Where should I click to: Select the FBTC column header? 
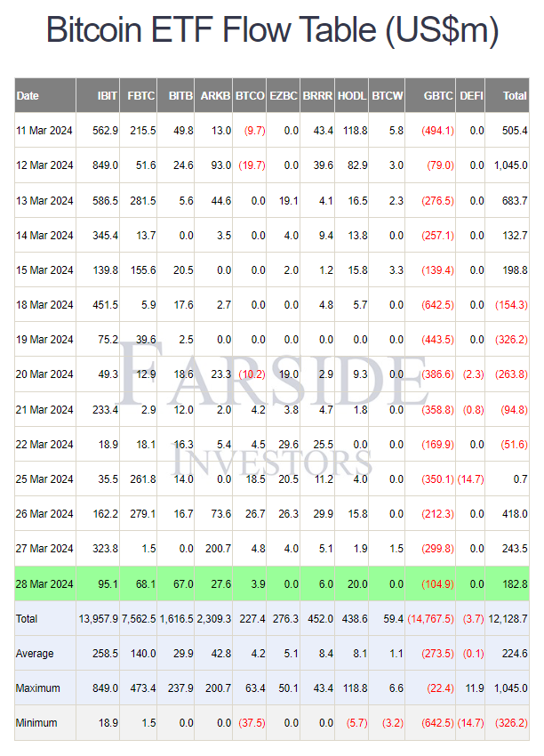[139, 95]
